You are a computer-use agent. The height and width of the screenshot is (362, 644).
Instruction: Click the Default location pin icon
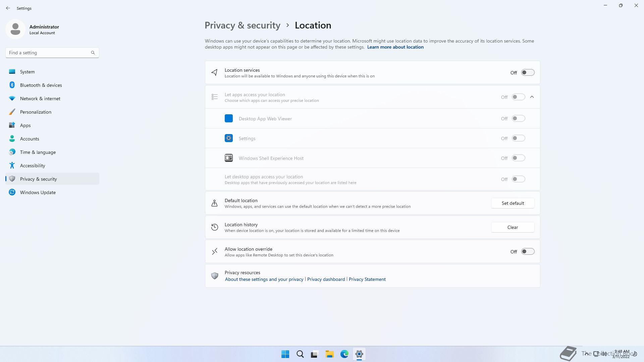coord(215,203)
